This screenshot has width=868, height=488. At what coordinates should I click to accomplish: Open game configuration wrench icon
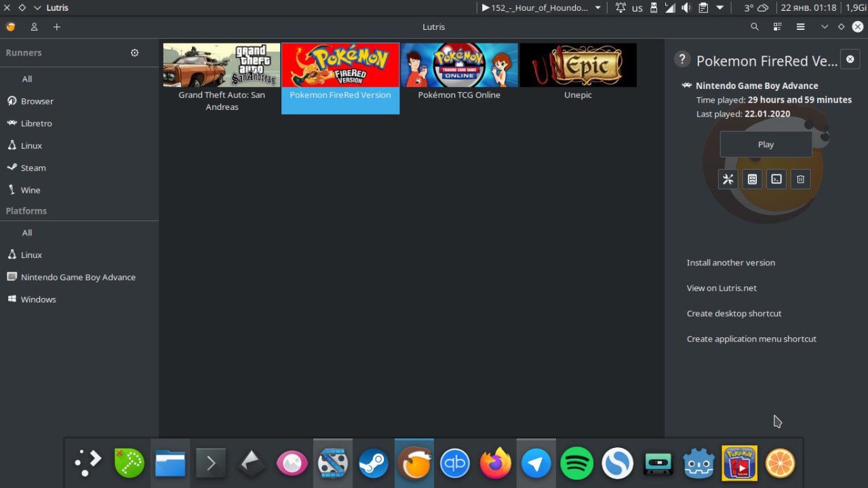click(728, 179)
